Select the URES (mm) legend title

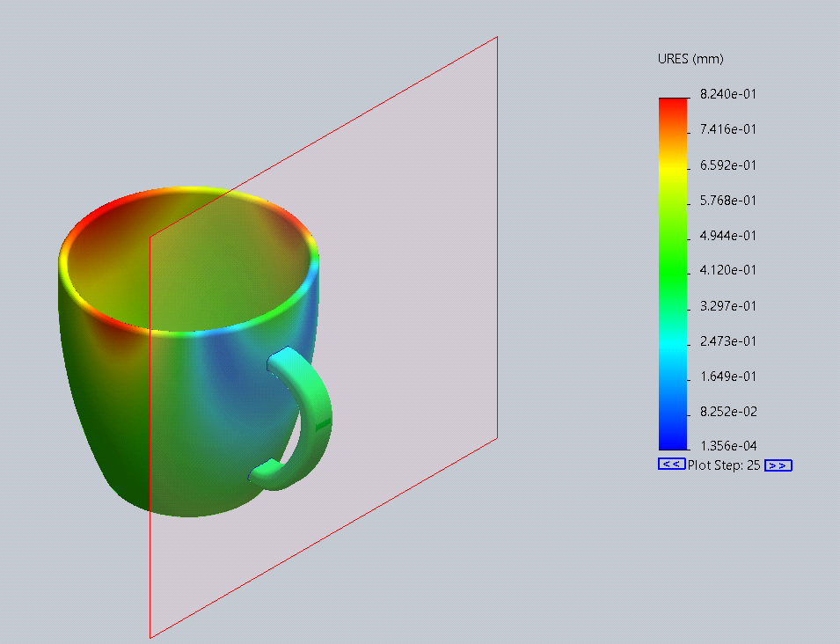(690, 59)
